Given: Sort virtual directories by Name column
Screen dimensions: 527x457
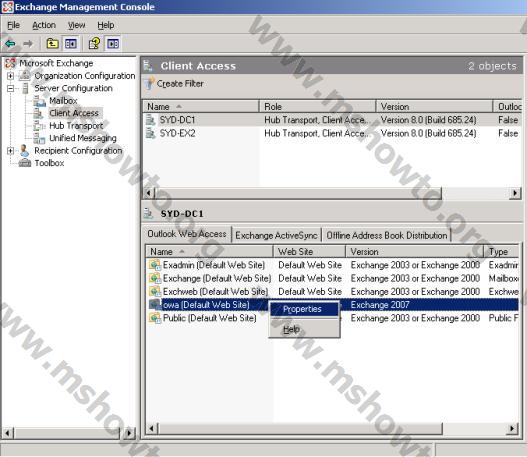Looking at the screenshot, I should click(209, 252).
